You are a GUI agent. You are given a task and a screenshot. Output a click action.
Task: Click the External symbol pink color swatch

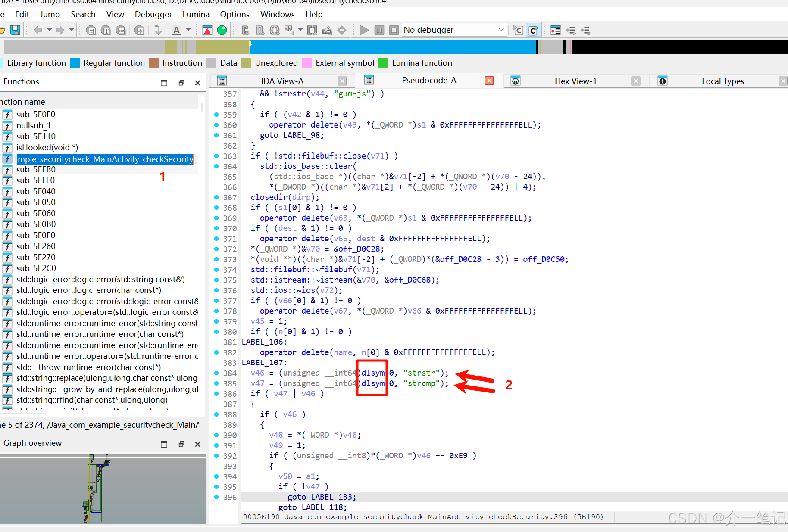click(307, 63)
